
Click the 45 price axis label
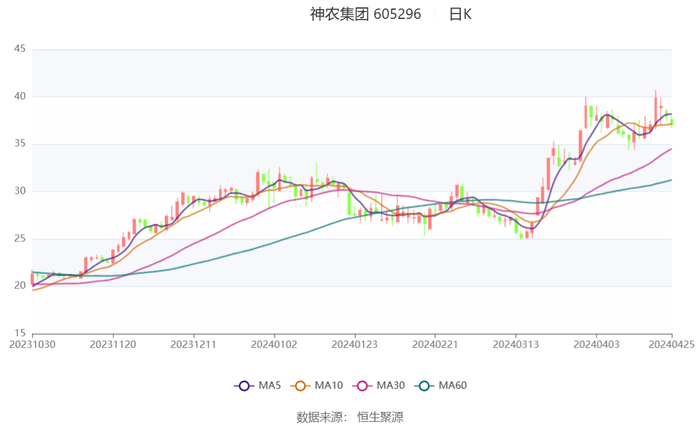20,49
